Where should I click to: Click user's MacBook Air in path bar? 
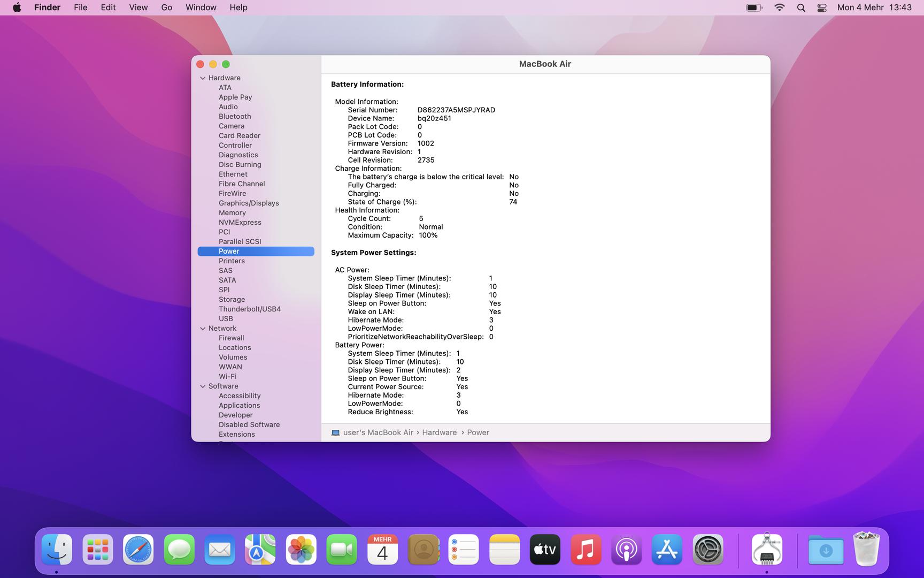pos(378,432)
